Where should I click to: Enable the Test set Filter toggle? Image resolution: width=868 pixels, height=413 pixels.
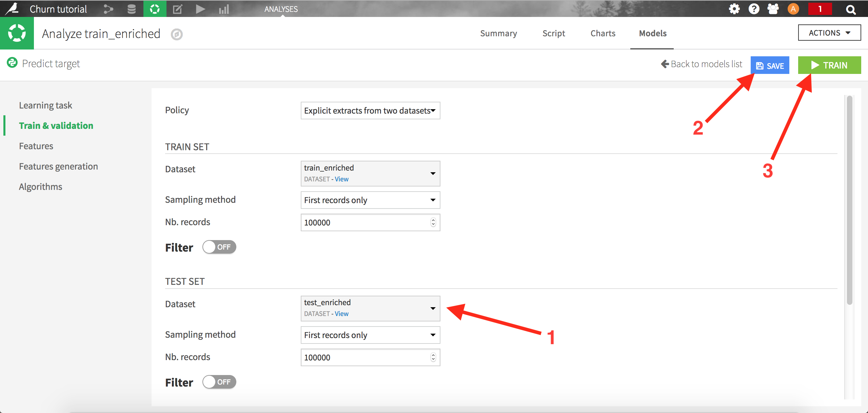[x=219, y=382]
